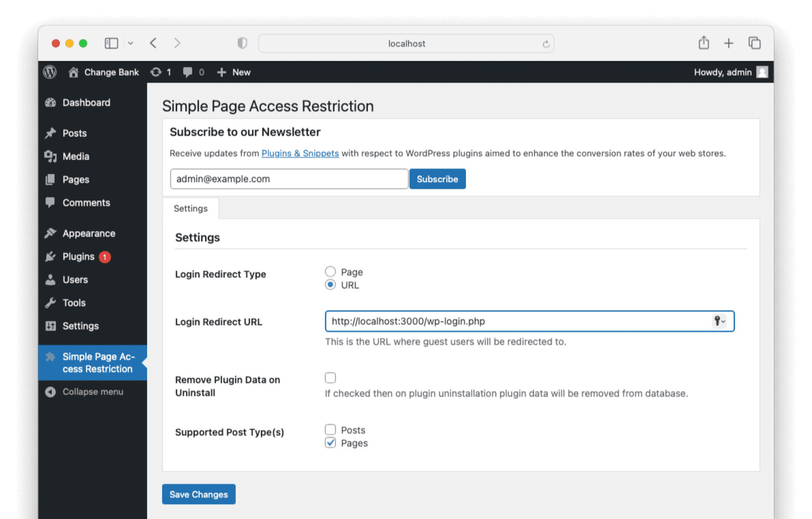Open the key dropdown in the redirect URL field

719,321
